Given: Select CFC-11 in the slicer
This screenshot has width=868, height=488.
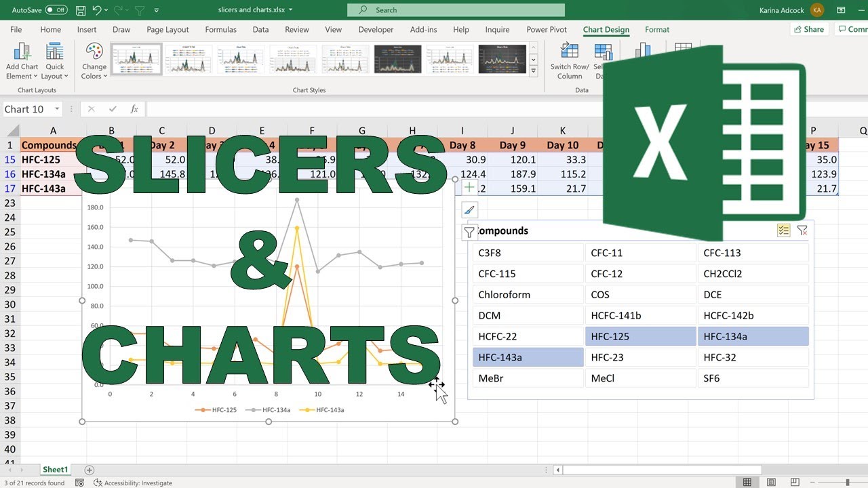Looking at the screenshot, I should 640,253.
